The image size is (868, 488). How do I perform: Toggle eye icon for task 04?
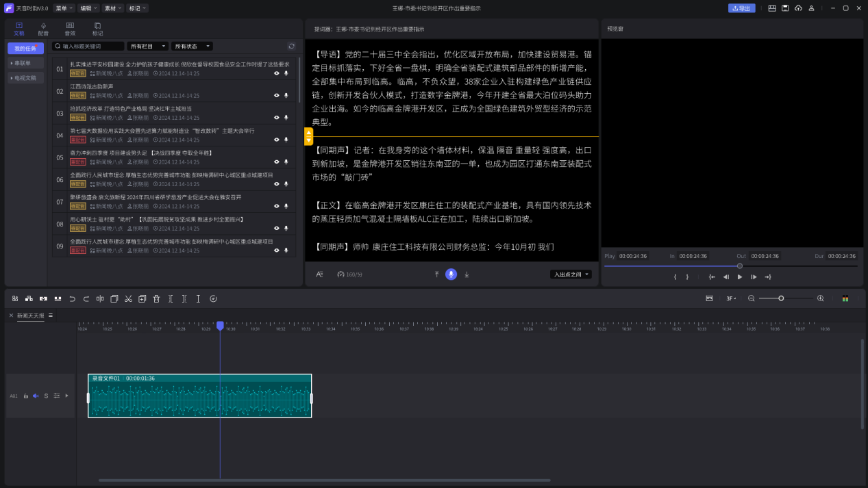coord(277,140)
